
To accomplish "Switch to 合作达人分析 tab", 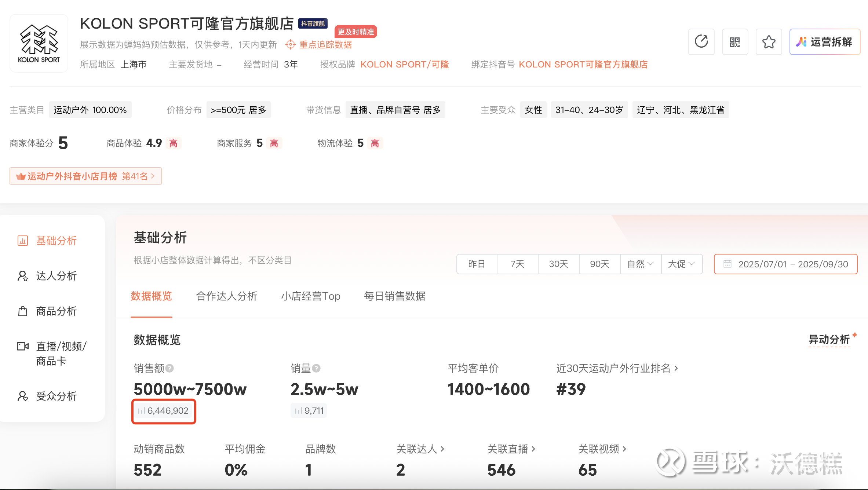I will point(226,296).
